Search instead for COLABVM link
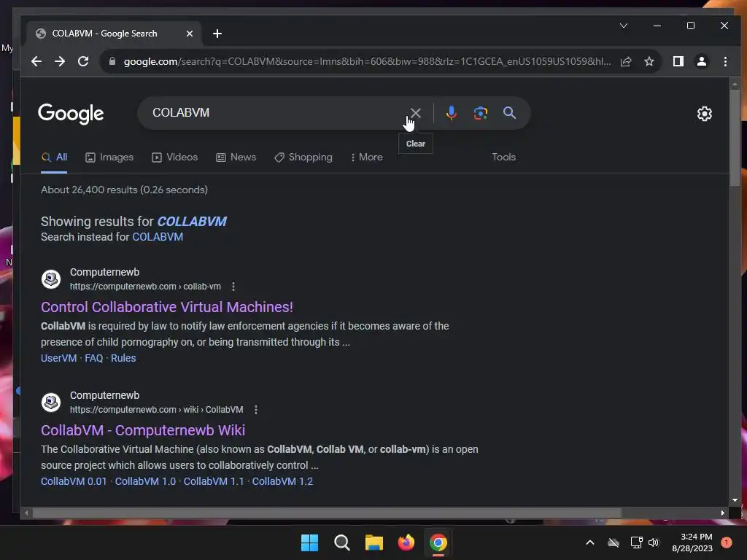Viewport: 747px width, 560px height. pos(158,237)
